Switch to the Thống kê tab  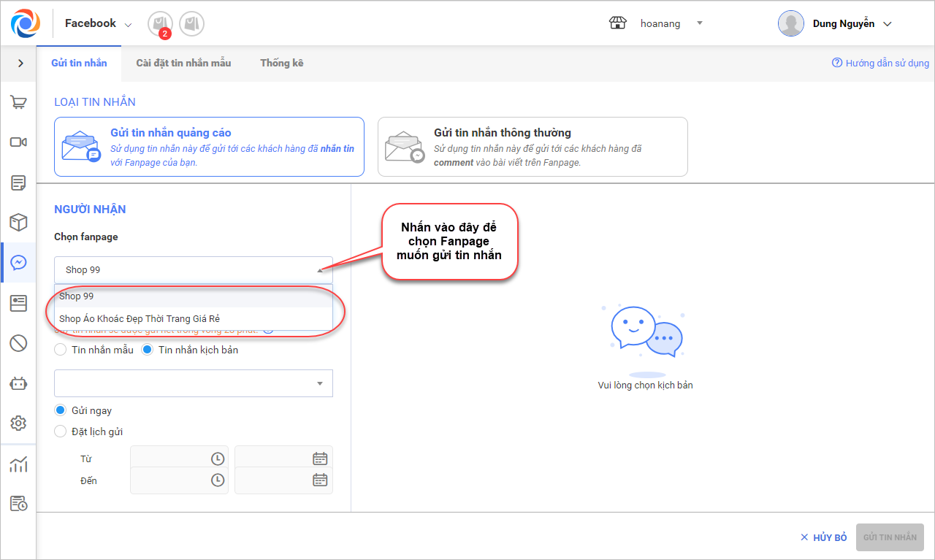click(x=282, y=63)
